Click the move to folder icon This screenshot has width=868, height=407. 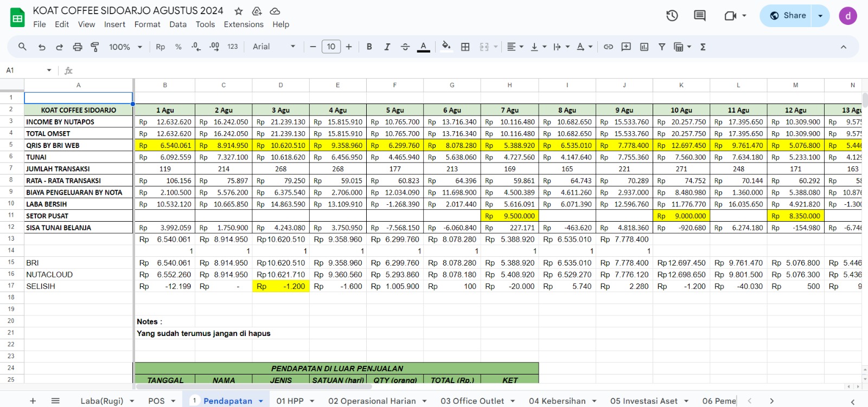coord(257,11)
